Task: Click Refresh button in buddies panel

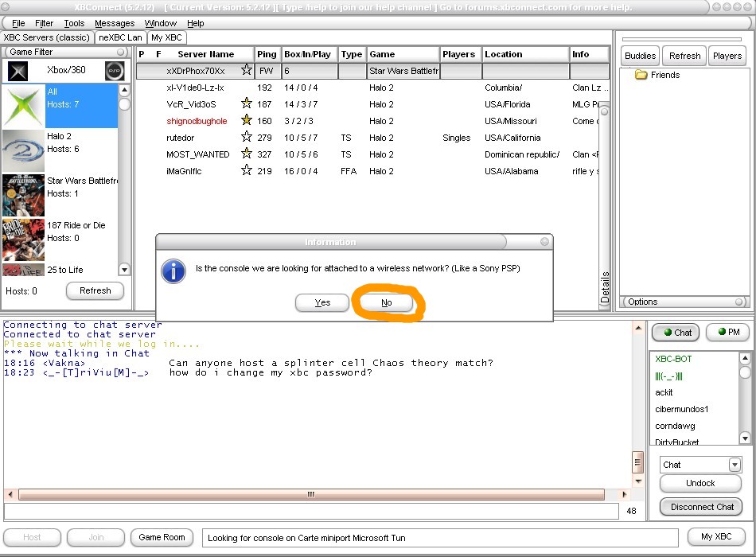Action: pos(684,56)
